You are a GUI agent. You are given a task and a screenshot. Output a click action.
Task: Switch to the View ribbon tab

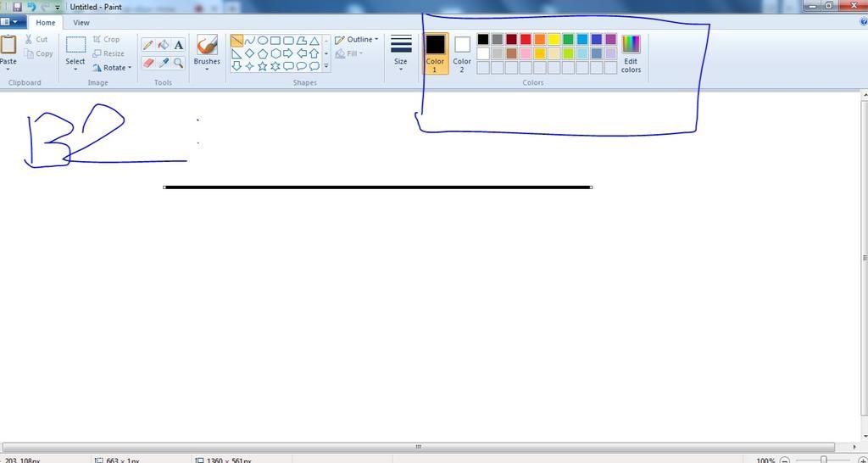pos(81,23)
